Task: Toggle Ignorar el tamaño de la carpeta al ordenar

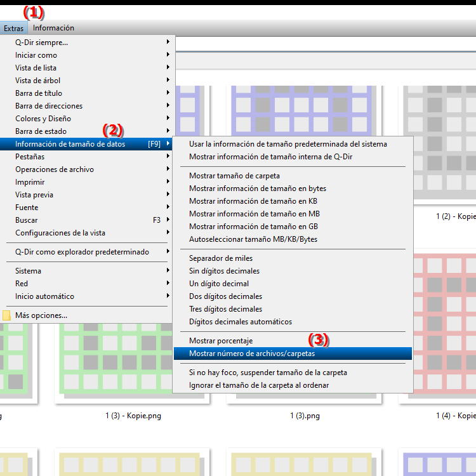Action: pos(293,385)
